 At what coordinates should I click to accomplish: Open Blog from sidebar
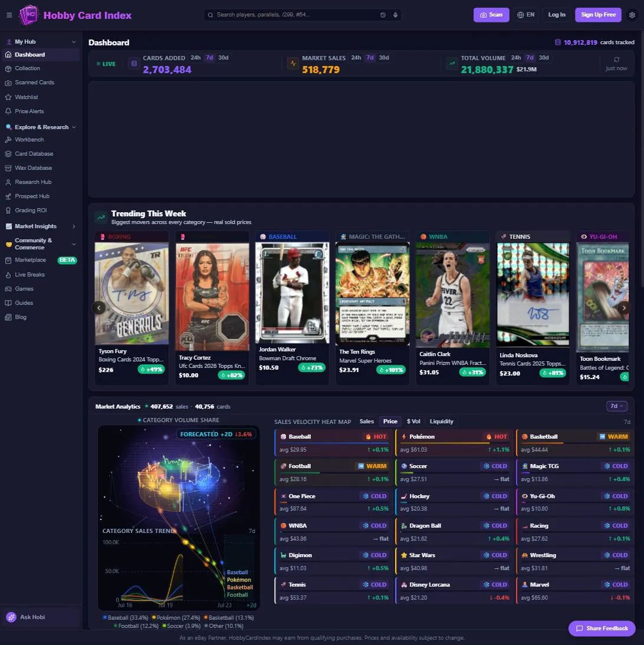pos(40,317)
